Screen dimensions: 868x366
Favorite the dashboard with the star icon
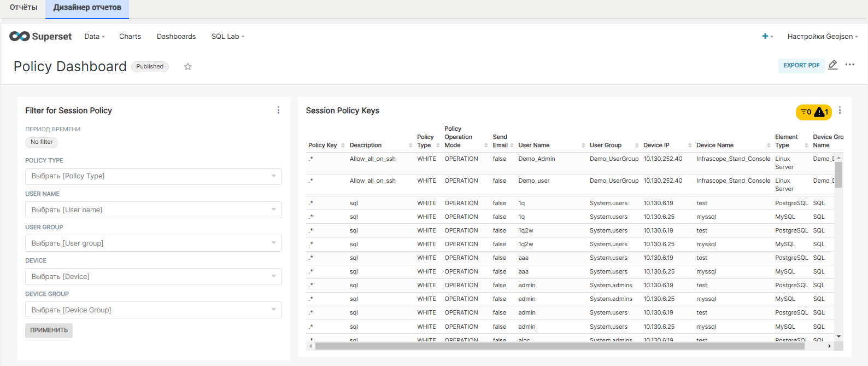188,67
